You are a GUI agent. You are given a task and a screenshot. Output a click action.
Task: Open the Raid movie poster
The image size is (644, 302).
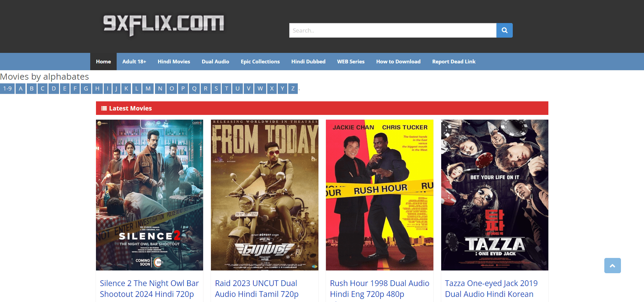point(265,195)
